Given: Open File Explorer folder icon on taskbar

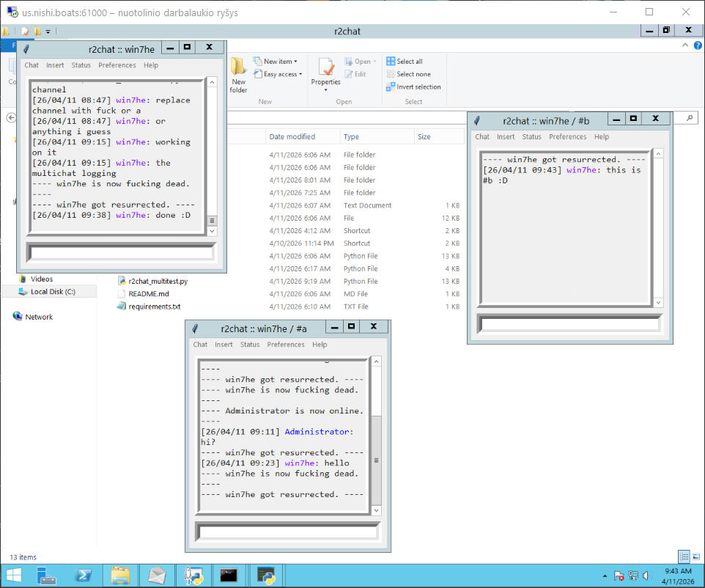Looking at the screenshot, I should point(120,576).
